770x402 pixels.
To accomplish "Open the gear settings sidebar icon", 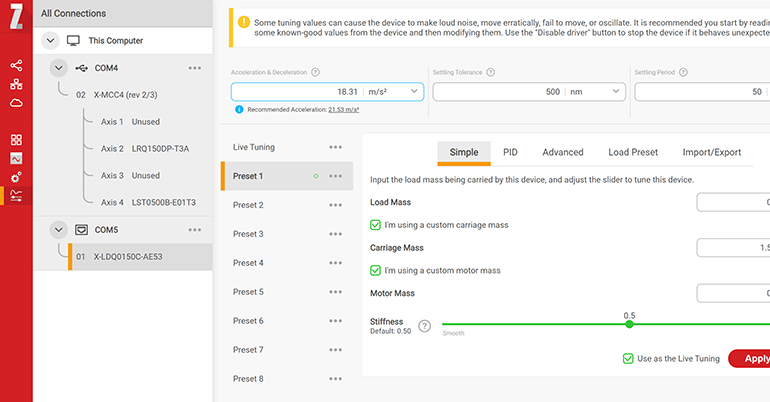I will tap(16, 177).
